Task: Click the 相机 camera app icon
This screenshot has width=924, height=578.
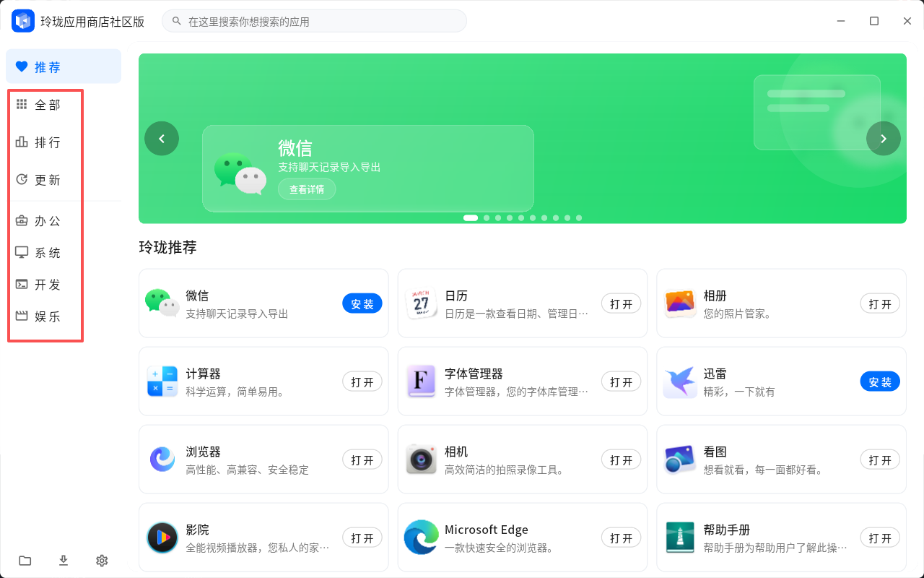Action: [x=421, y=460]
